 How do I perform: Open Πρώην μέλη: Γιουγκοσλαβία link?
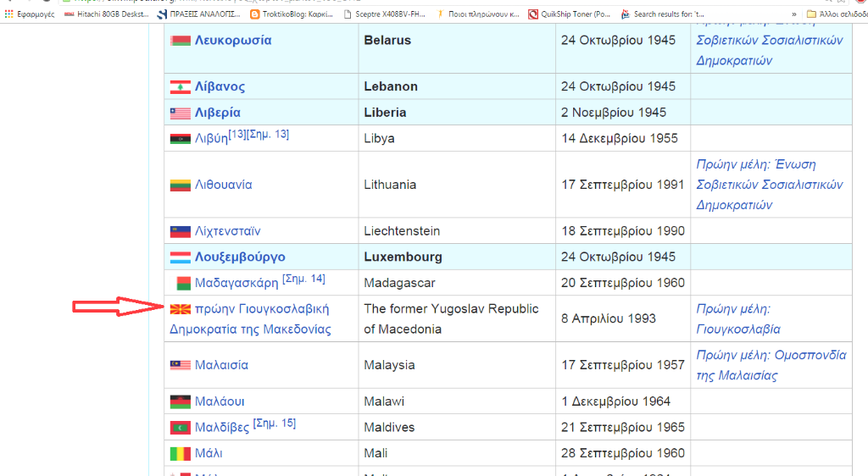click(x=738, y=319)
